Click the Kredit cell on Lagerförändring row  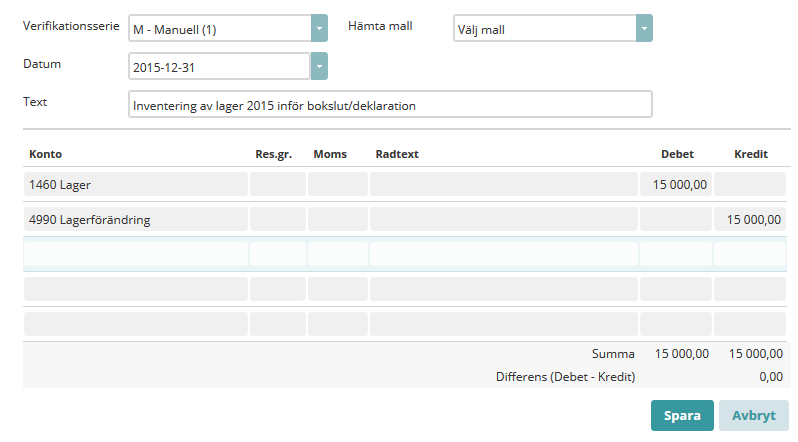[750, 219]
